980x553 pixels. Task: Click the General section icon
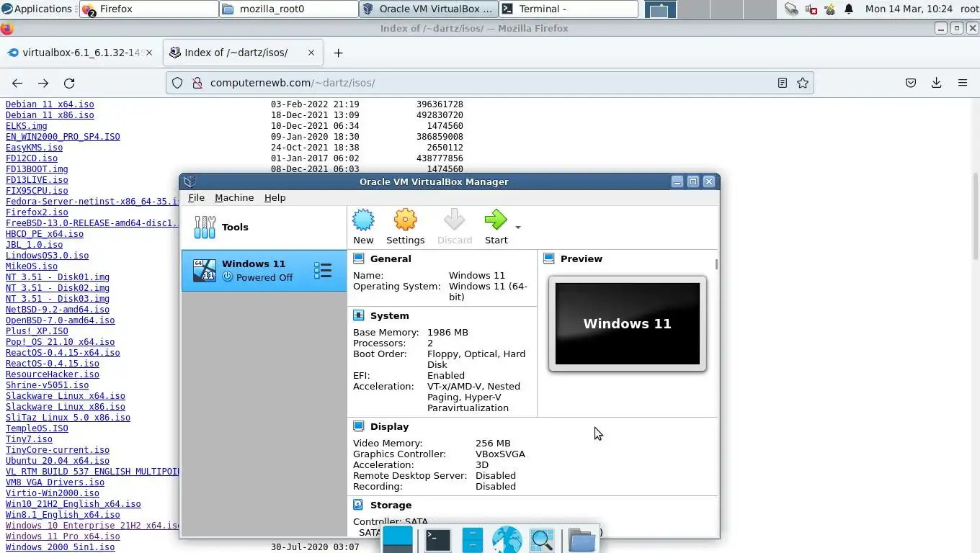coord(358,258)
